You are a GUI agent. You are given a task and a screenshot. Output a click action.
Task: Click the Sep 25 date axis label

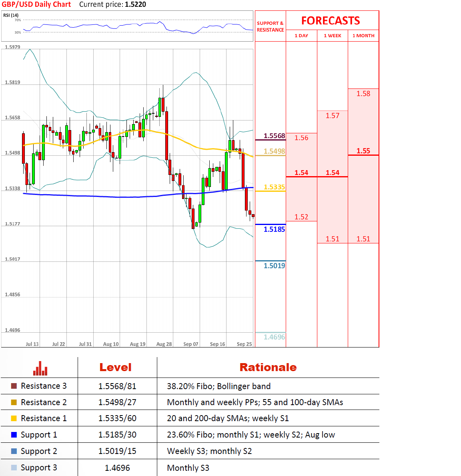[x=245, y=344]
